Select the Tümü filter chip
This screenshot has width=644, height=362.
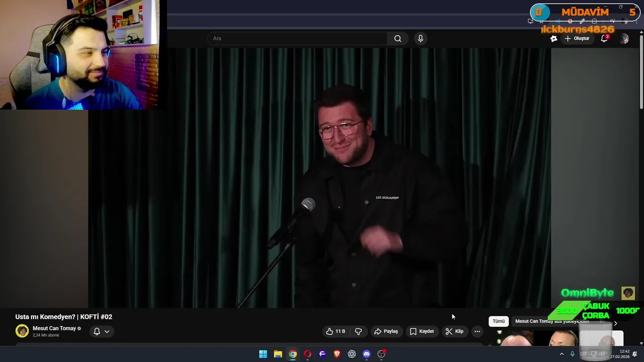pos(499,321)
